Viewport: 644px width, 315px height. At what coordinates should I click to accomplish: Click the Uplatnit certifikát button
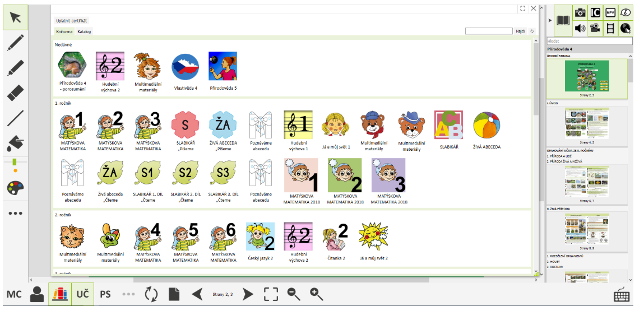(71, 21)
